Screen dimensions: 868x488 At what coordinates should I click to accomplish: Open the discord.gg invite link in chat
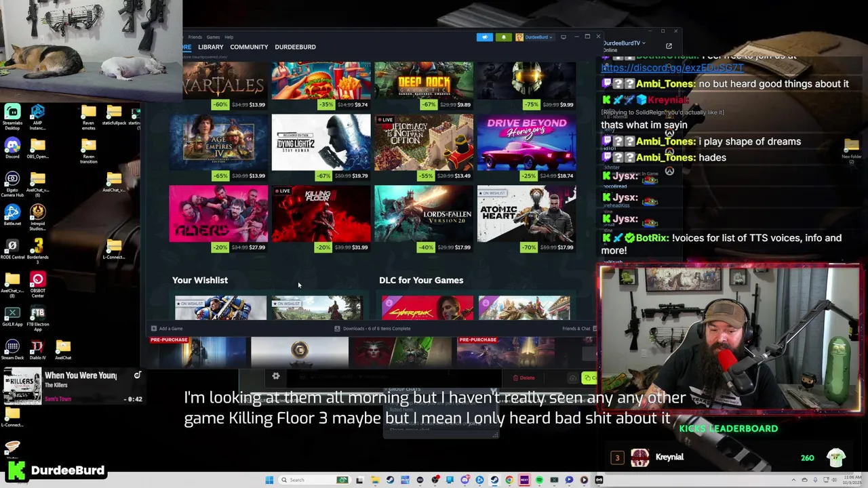click(673, 68)
